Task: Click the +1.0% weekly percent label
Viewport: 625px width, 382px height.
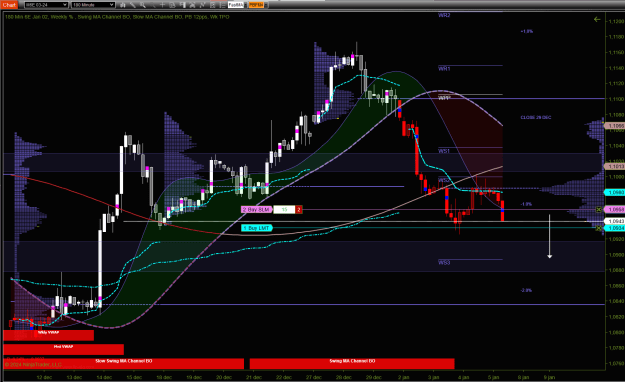Action: coord(527,31)
